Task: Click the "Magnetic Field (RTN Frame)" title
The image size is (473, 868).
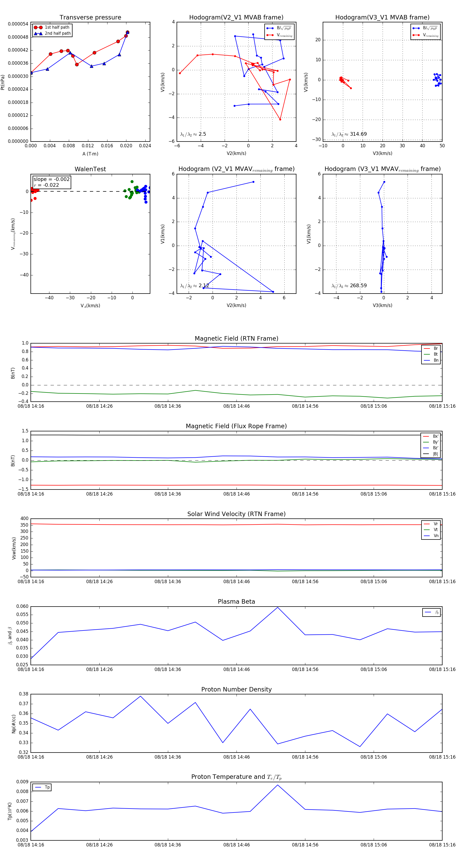Action: (236, 339)
